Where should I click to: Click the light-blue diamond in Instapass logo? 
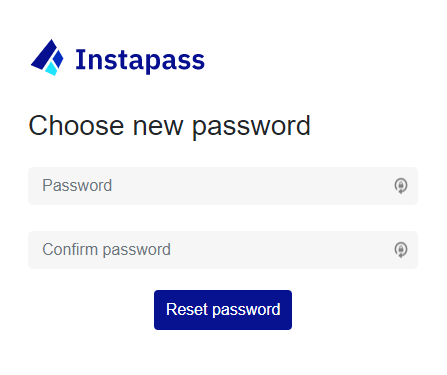pyautogui.click(x=52, y=69)
